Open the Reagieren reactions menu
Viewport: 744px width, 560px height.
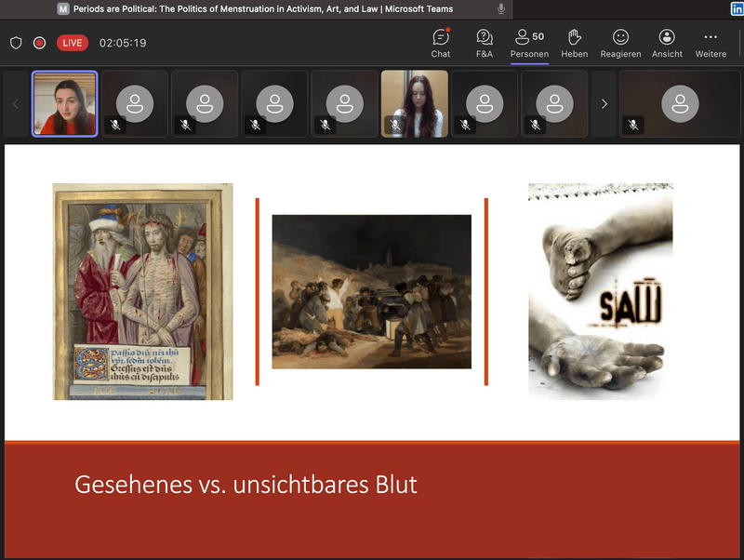pos(620,43)
